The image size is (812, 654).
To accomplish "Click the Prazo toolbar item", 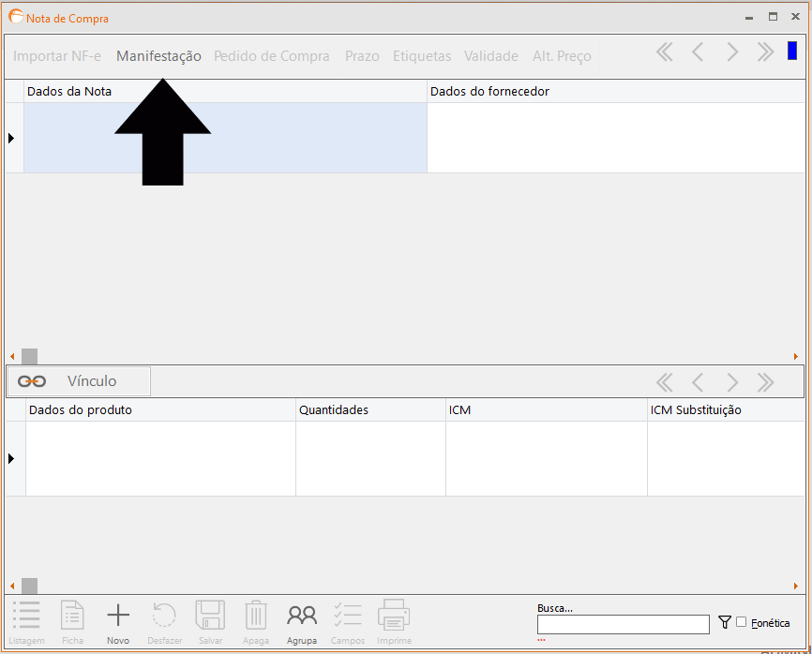I will 362,56.
